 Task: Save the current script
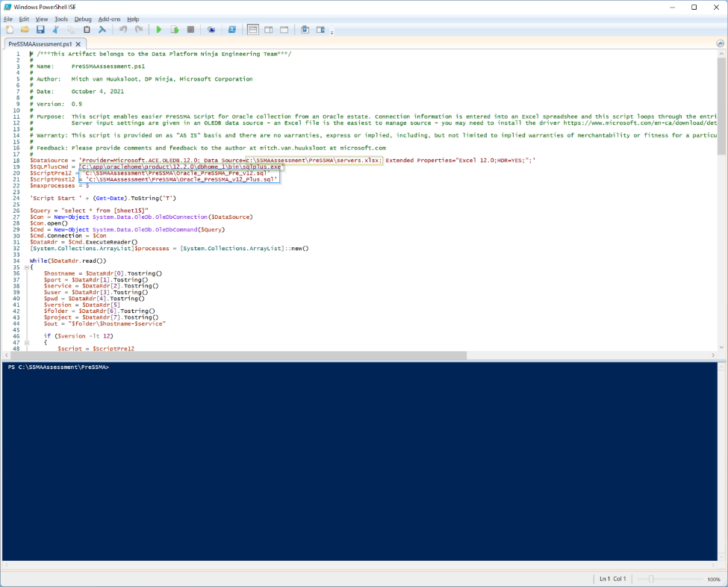(x=40, y=30)
